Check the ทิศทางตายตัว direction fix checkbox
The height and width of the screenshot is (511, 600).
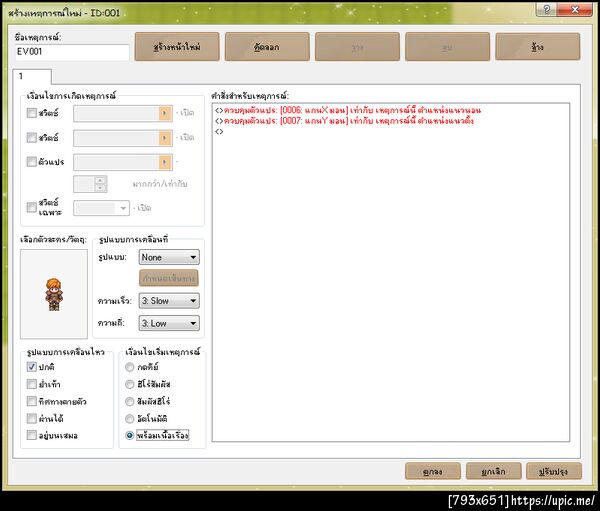pyautogui.click(x=32, y=401)
